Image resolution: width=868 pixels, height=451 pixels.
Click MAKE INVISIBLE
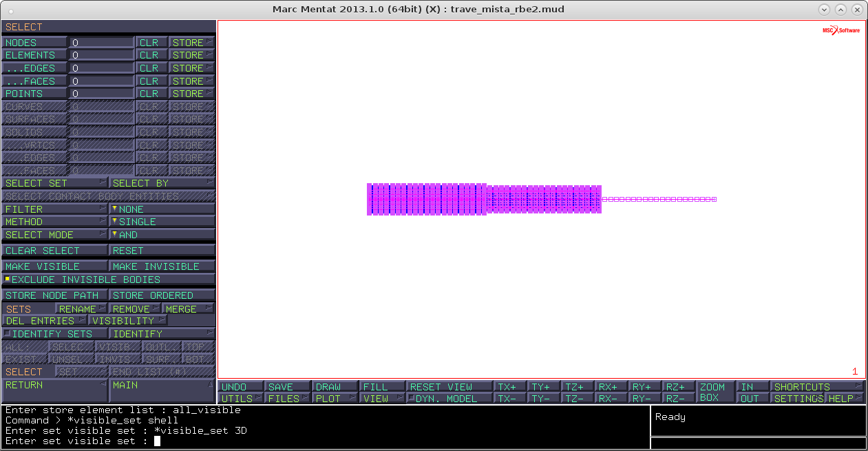[x=162, y=266]
